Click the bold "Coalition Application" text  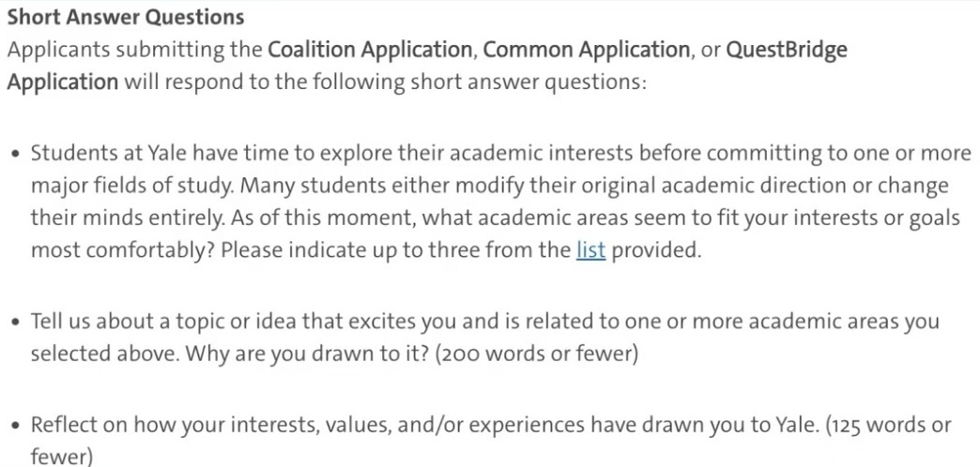point(370,49)
